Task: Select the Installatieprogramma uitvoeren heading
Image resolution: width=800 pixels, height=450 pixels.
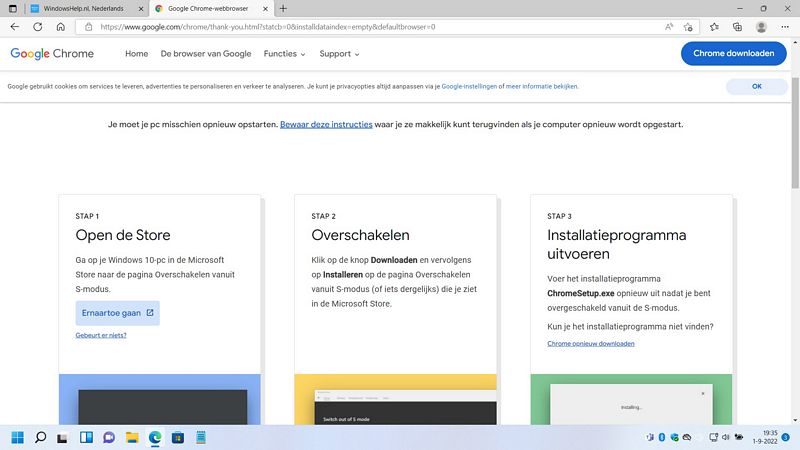Action: coord(616,244)
